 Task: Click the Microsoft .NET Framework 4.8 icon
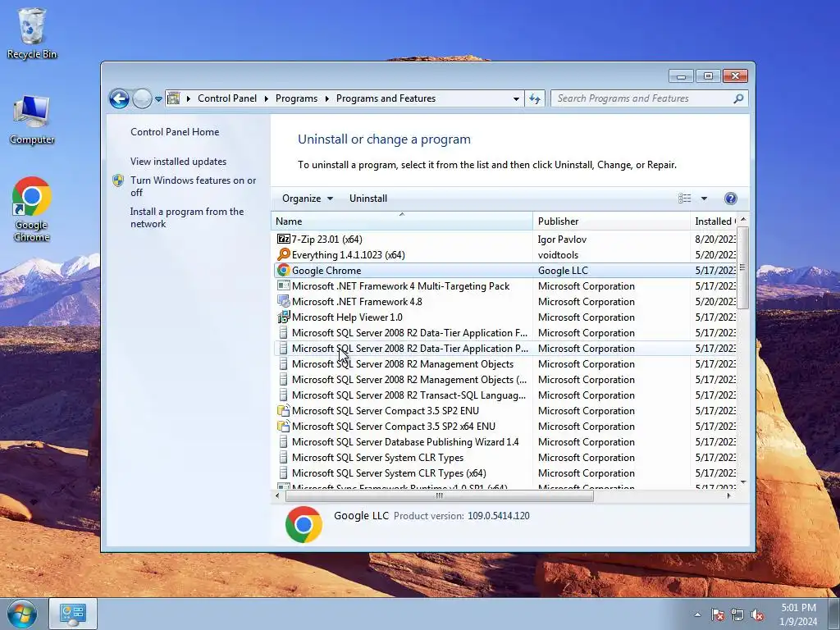tap(283, 302)
